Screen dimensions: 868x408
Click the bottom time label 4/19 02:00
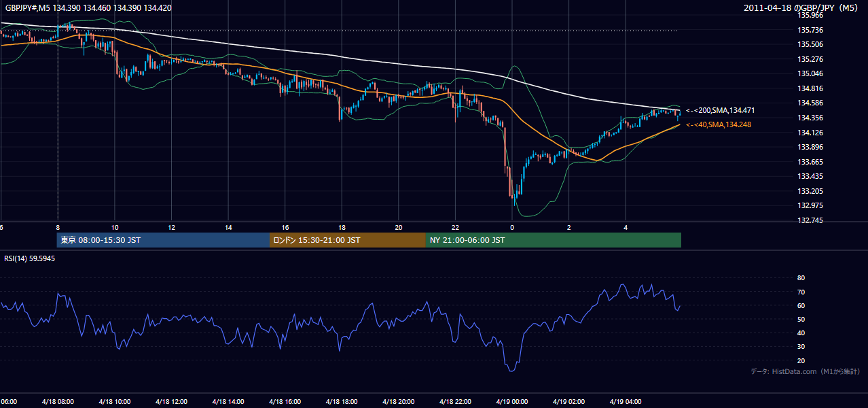pos(568,402)
